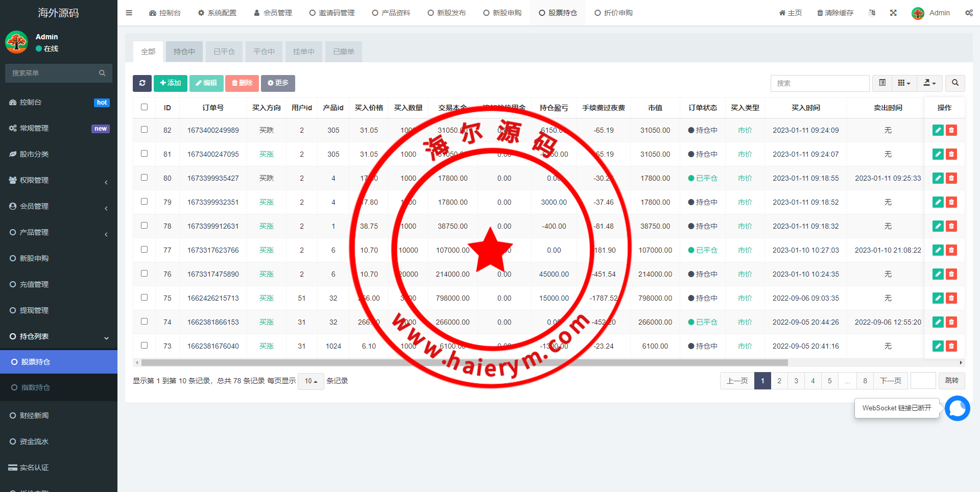980x492 pixels.
Task: Click the fullscreen icon in top bar
Action: pyautogui.click(x=893, y=13)
